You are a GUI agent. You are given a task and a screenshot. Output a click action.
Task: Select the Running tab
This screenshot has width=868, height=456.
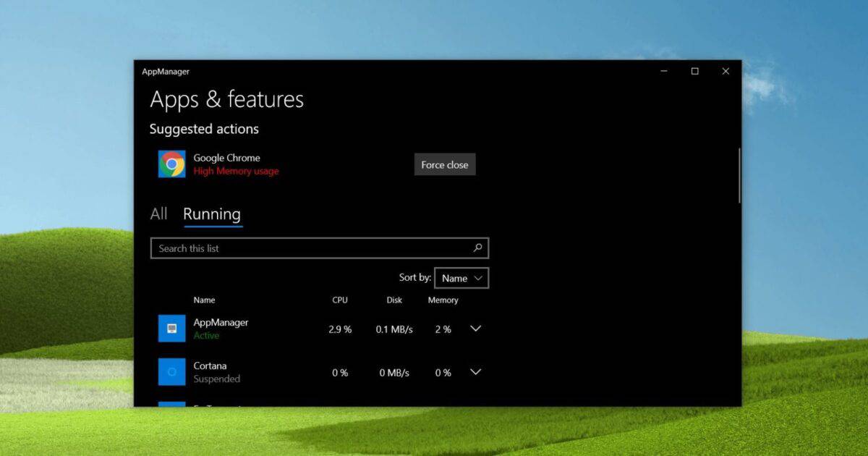tap(212, 214)
